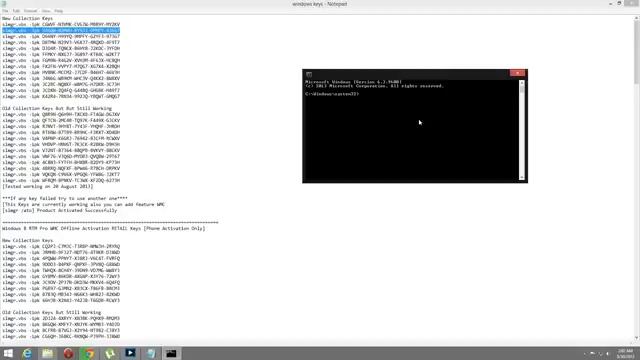Viewport: 640px width, 360px height.
Task: Click '***If any key failed try to use another one****'
Action: coord(65,198)
